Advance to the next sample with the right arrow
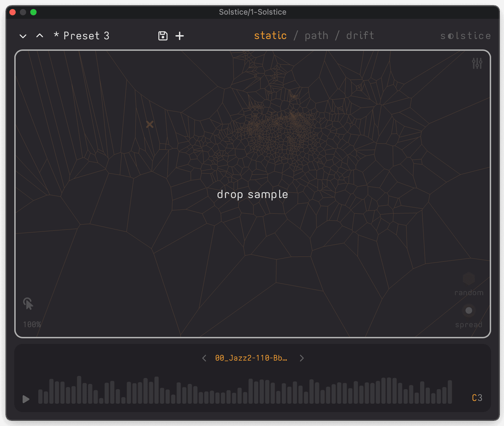 pyautogui.click(x=301, y=358)
